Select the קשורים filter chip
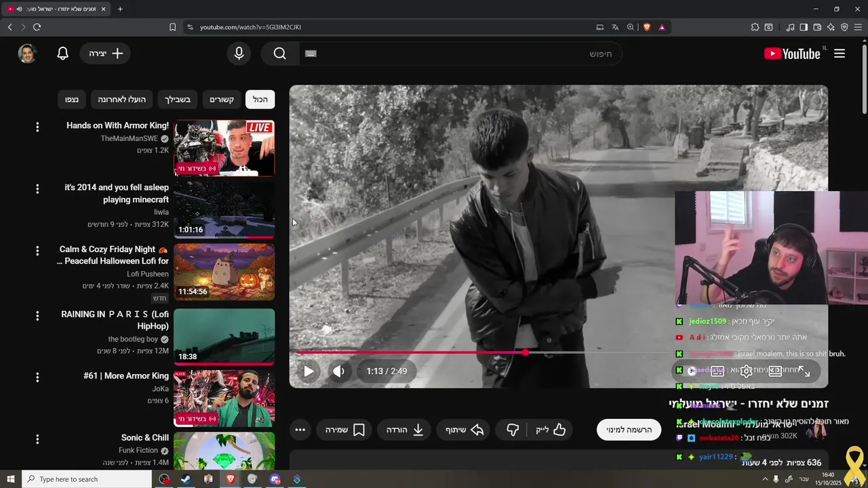 click(x=222, y=100)
